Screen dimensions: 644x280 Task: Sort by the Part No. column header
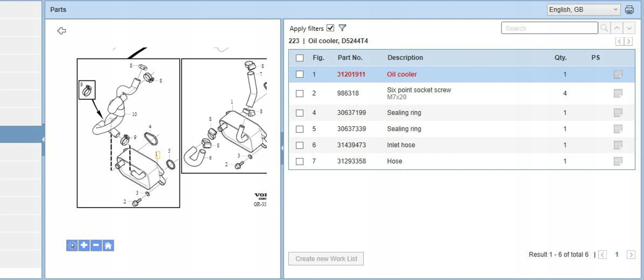click(350, 57)
